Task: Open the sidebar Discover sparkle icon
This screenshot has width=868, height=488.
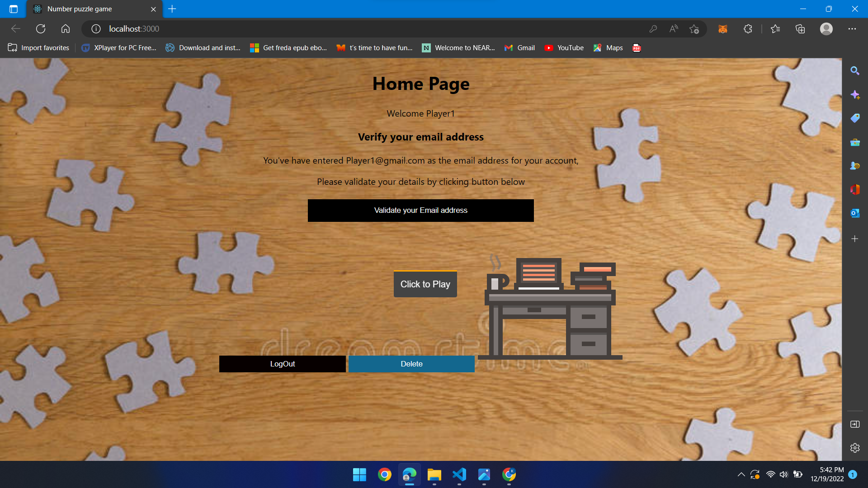Action: point(855,95)
